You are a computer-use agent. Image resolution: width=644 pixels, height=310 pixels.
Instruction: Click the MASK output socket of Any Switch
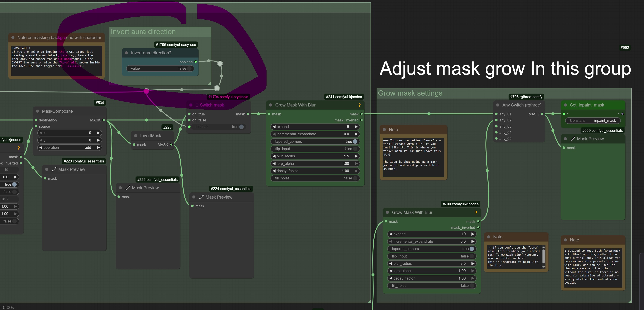(542, 114)
